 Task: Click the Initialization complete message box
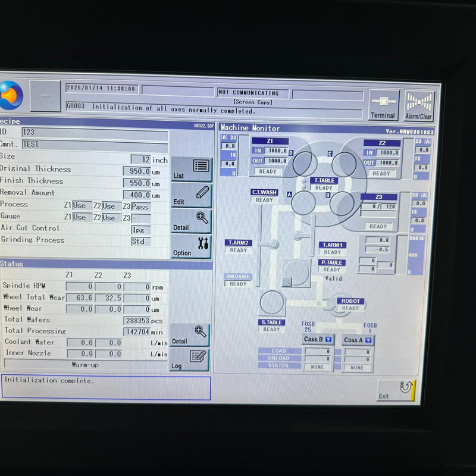(x=106, y=388)
